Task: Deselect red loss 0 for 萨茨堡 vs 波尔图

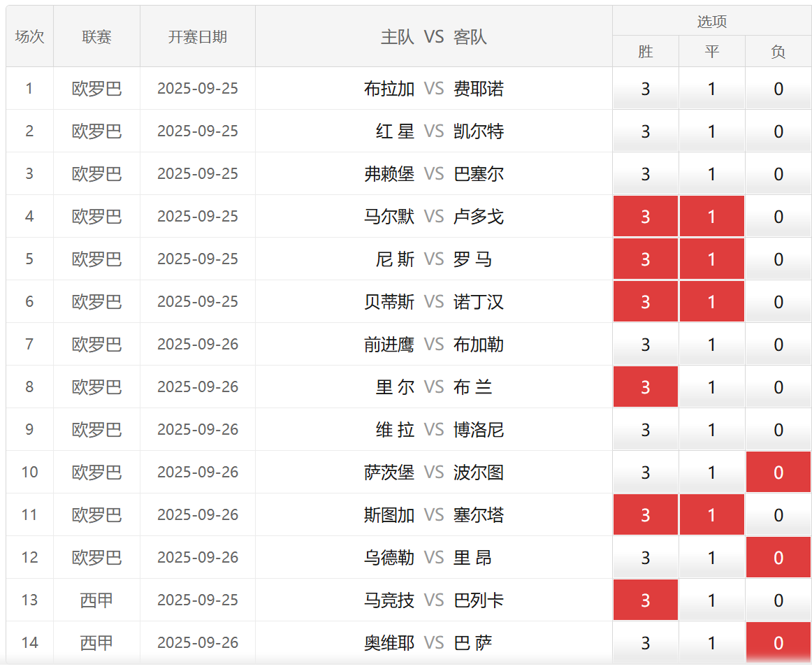Action: (x=778, y=472)
